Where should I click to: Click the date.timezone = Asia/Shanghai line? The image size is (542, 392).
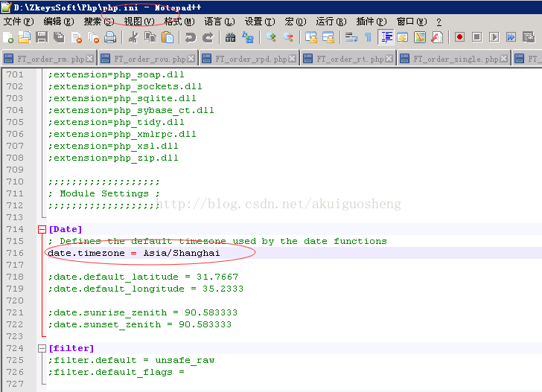(134, 253)
